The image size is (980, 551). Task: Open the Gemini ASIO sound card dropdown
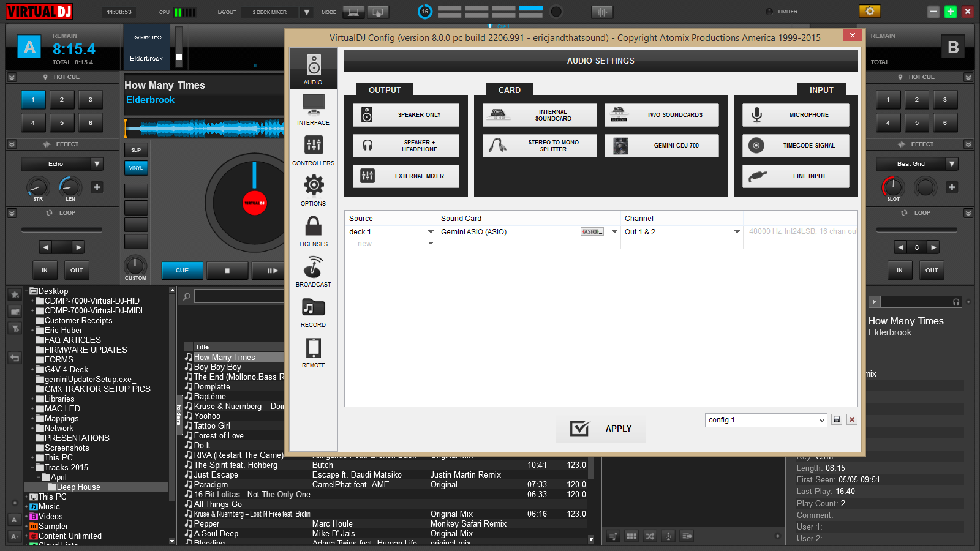(x=614, y=232)
